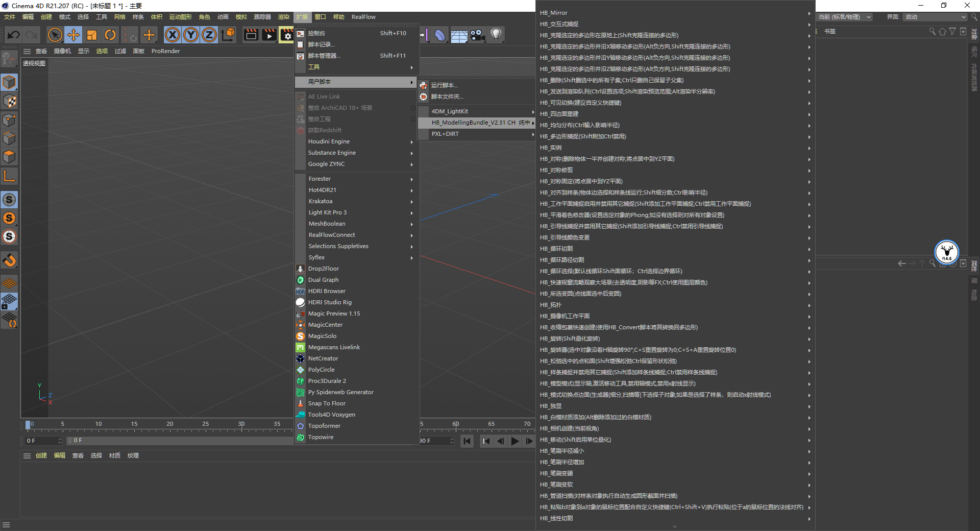The image size is (980, 531).
Task: Switch to Polygons mode
Action: click(9, 157)
